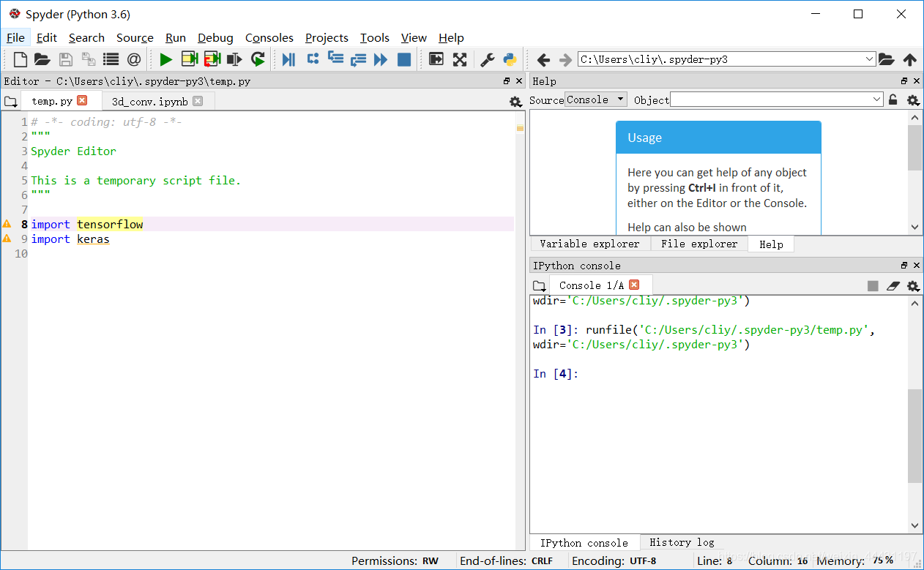Open the console browse tabs folder button
Viewport: 924px width, 570px height.
tap(539, 285)
